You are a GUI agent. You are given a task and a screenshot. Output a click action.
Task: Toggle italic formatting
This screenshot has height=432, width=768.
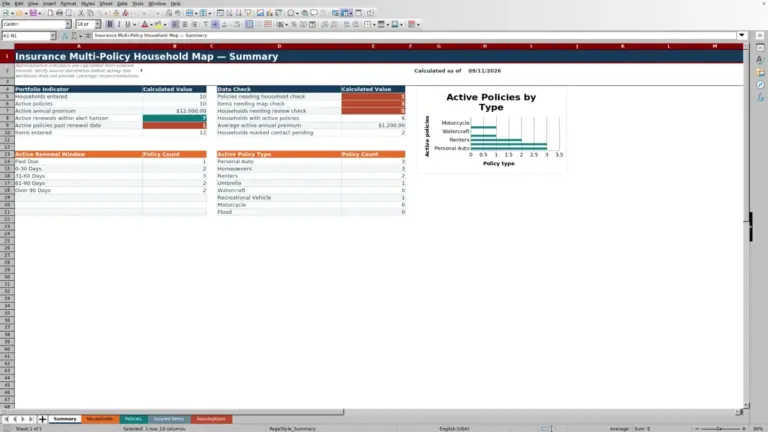pos(119,24)
